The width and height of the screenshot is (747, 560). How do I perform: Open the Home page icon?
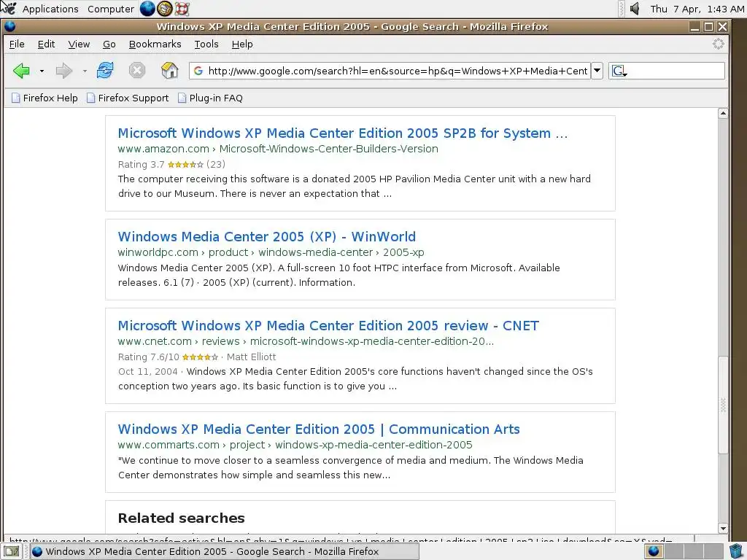(169, 71)
